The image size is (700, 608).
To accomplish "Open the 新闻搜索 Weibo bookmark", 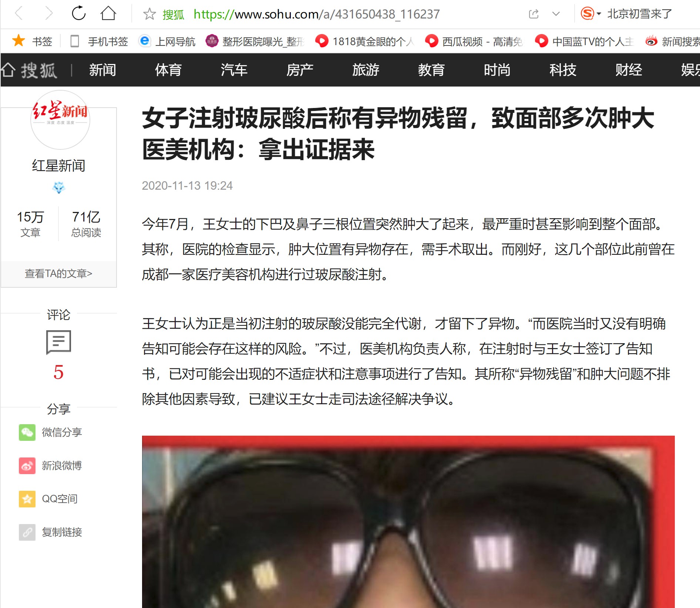I will (x=673, y=41).
